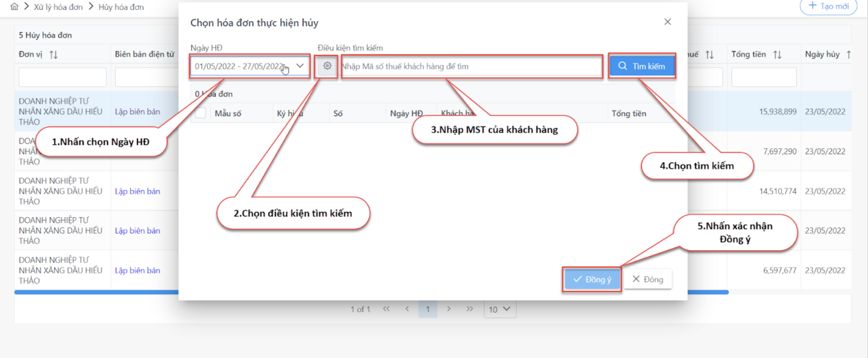Screen dimensions: 868x358
Task: Open the Ngày HĐ date range dropdown
Action: [250, 66]
